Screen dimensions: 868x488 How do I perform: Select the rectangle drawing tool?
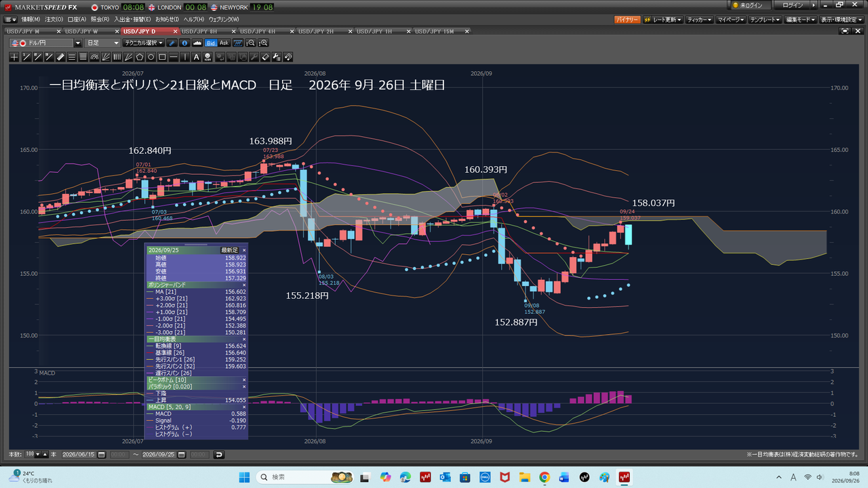(162, 57)
